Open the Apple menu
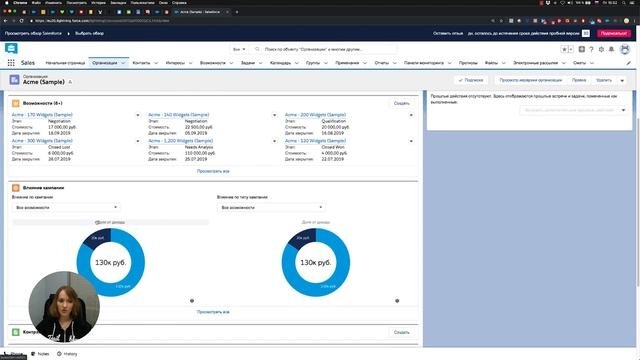This screenshot has width=640, height=360. tap(6, 3)
